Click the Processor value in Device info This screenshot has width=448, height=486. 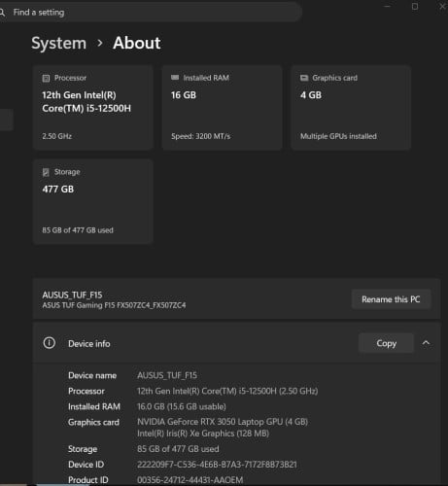[x=227, y=391]
